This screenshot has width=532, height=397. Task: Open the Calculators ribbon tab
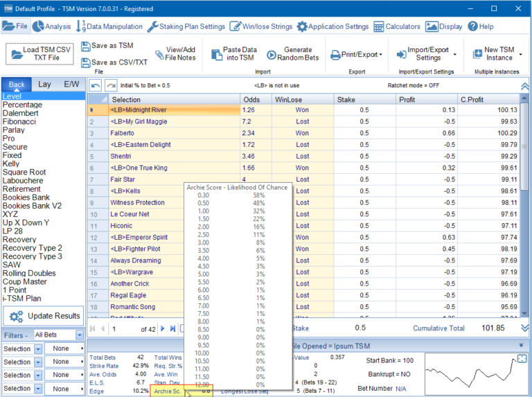point(397,26)
